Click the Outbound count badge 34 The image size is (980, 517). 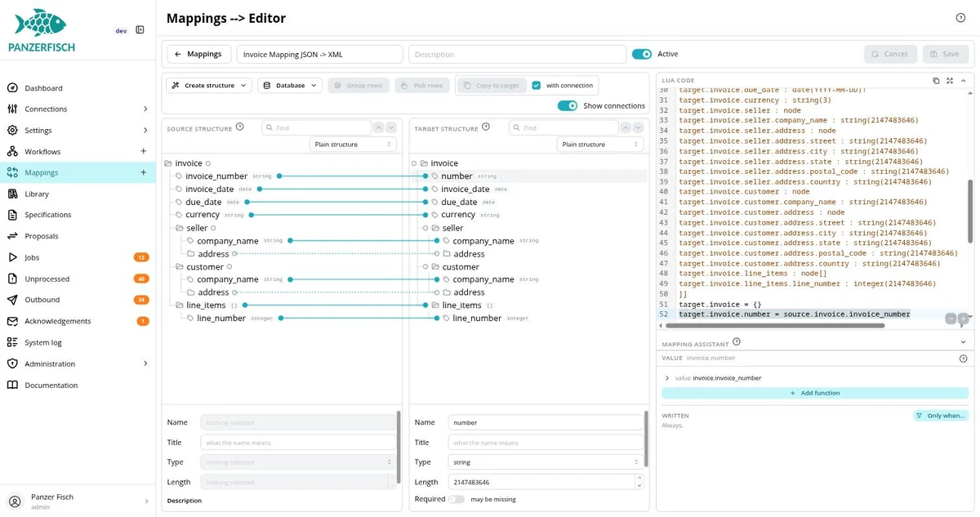tap(141, 300)
